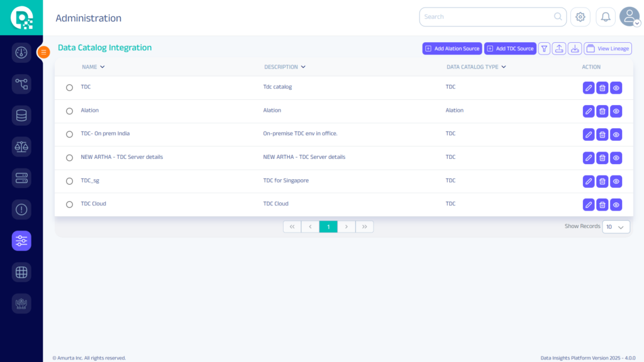View details of NEW ARTHA row via eye icon
Image resolution: width=644 pixels, height=362 pixels.
click(x=616, y=158)
